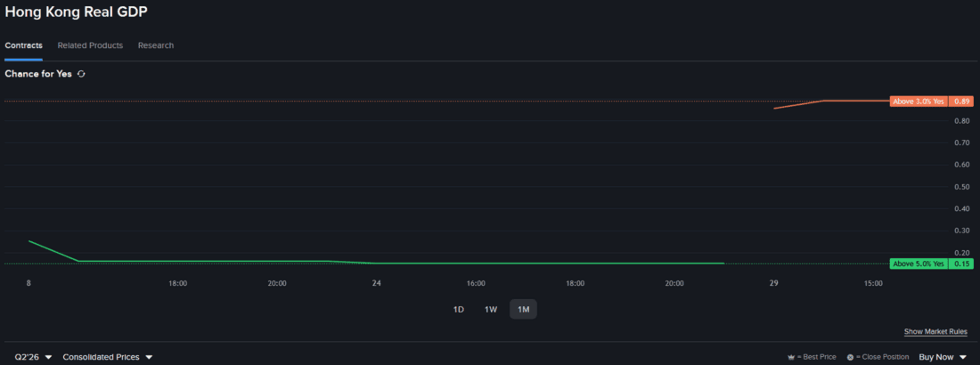980x365 pixels.
Task: Click the 24 date marker on the chart axis
Action: point(376,283)
